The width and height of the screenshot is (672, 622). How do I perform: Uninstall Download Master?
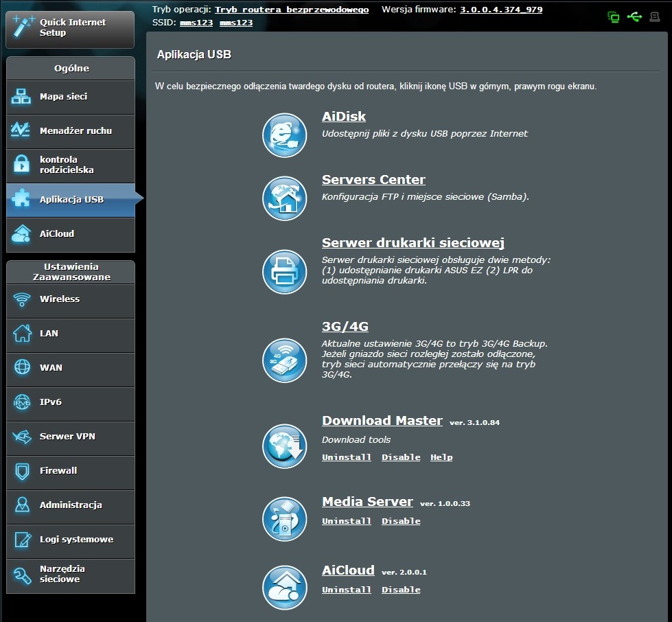coord(347,457)
